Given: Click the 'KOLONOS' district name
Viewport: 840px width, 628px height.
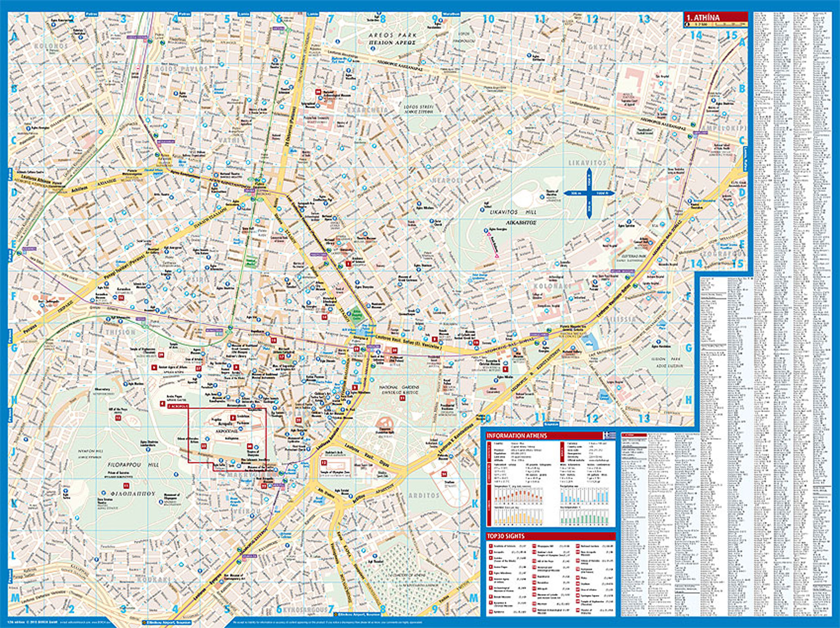Looking at the screenshot, I should point(51,45).
